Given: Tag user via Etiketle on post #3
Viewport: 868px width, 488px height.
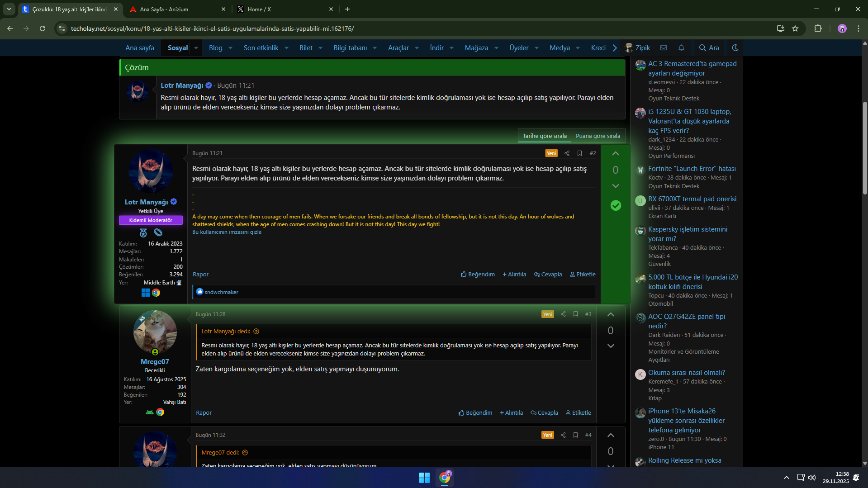Looking at the screenshot, I should pos(578,413).
